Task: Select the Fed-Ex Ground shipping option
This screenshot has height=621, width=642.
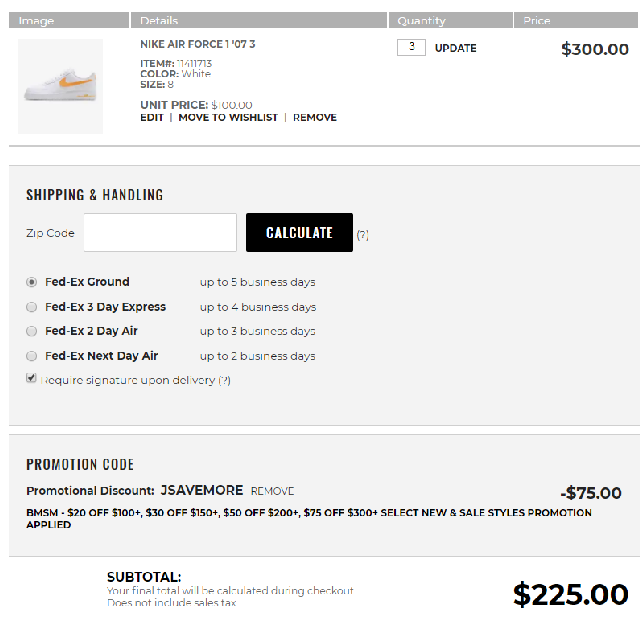Action: tap(32, 283)
